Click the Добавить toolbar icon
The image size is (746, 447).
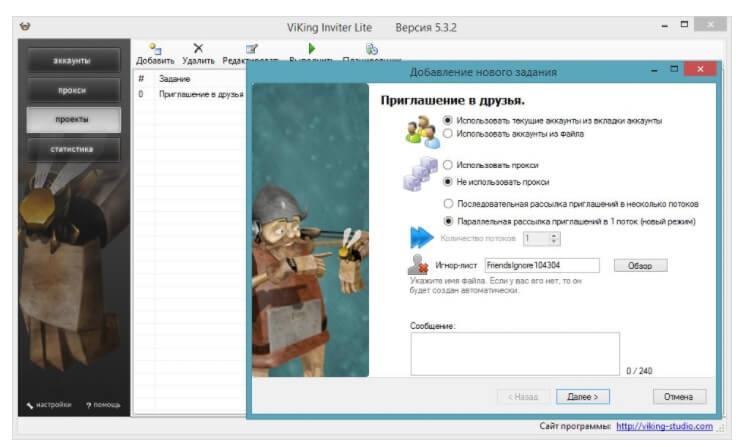[155, 49]
